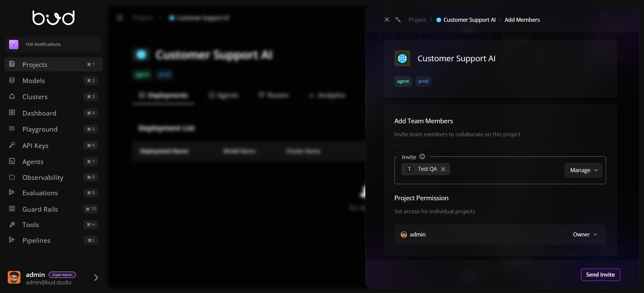Open the Dashboard grid icon
Screen dimensions: 644x293
tap(12, 113)
